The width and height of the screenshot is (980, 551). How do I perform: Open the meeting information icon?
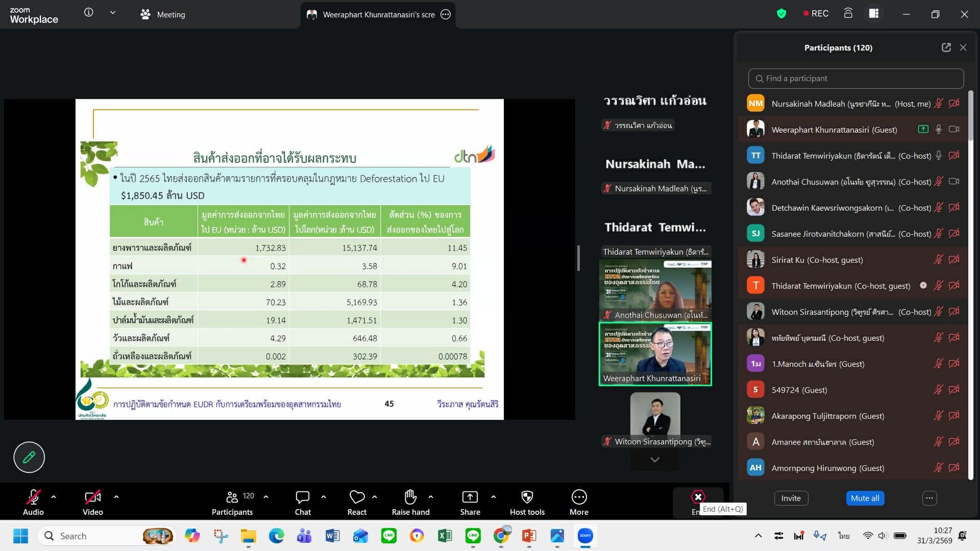[x=89, y=12]
